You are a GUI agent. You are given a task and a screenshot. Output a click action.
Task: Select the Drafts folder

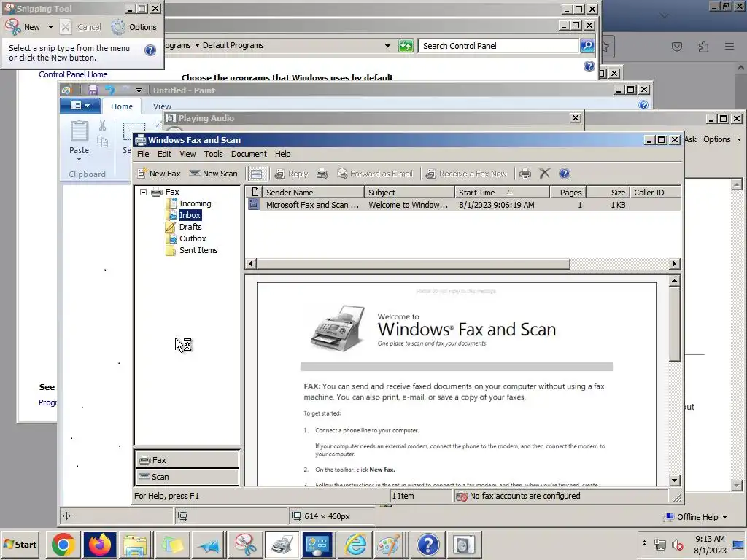[190, 227]
